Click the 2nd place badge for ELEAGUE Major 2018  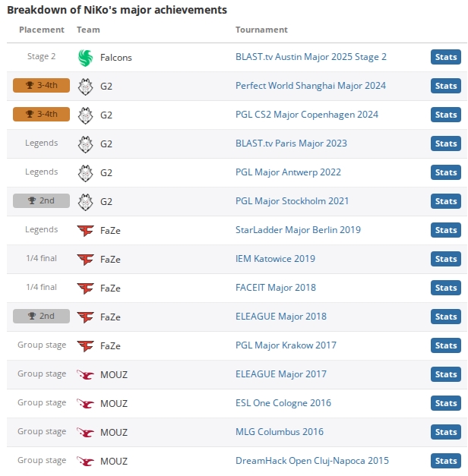point(41,316)
